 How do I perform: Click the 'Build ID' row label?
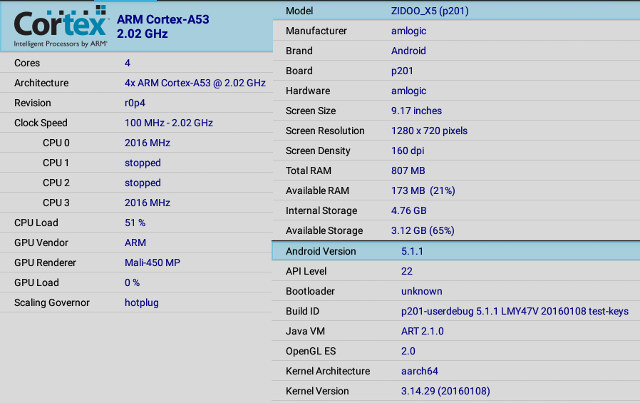click(302, 311)
